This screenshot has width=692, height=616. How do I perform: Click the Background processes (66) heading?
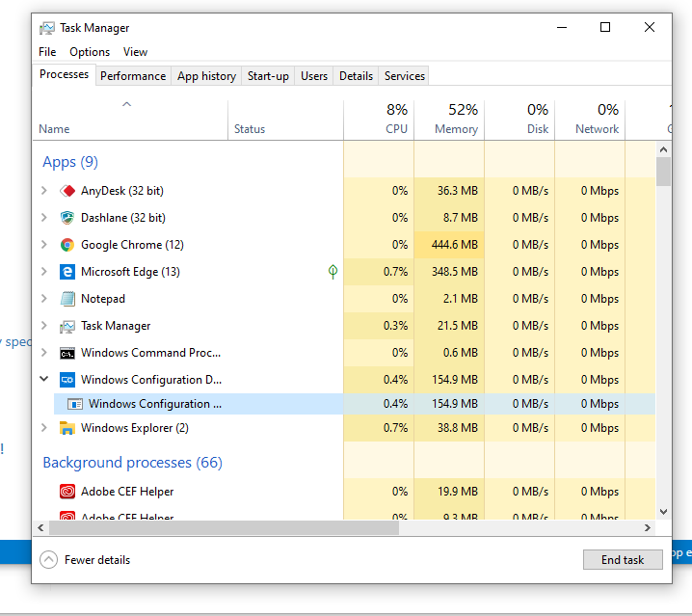coord(132,463)
